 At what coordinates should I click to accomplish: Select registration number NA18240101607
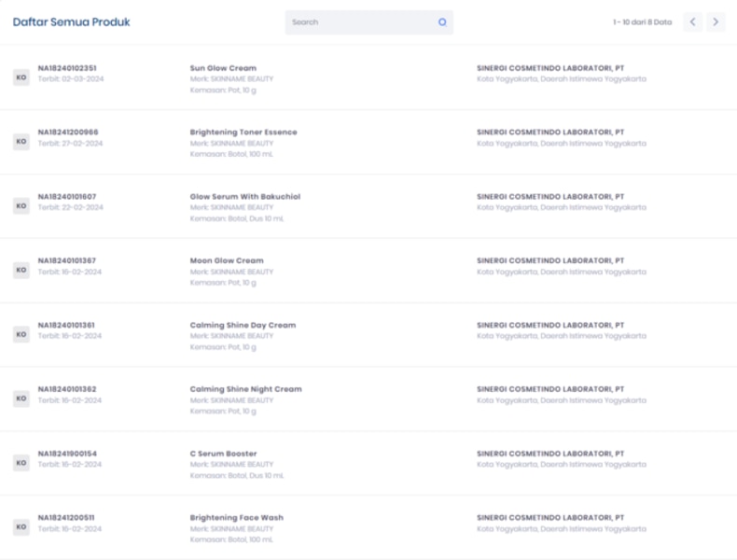67,197
